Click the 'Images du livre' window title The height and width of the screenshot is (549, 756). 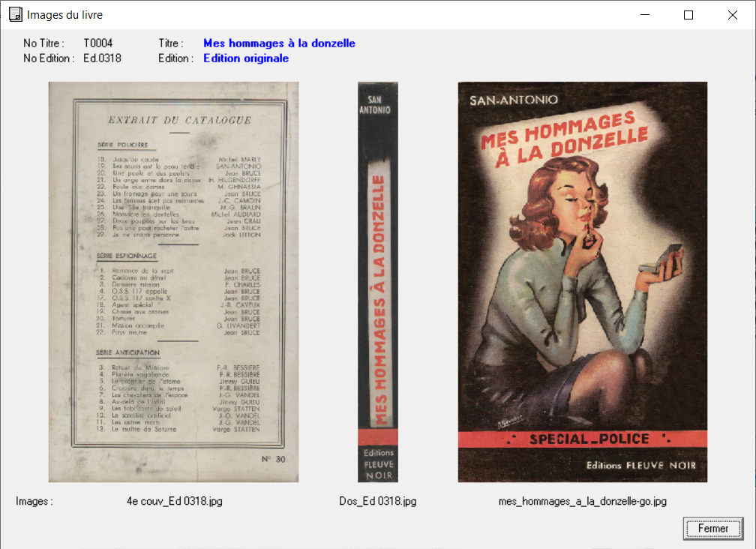pos(64,15)
